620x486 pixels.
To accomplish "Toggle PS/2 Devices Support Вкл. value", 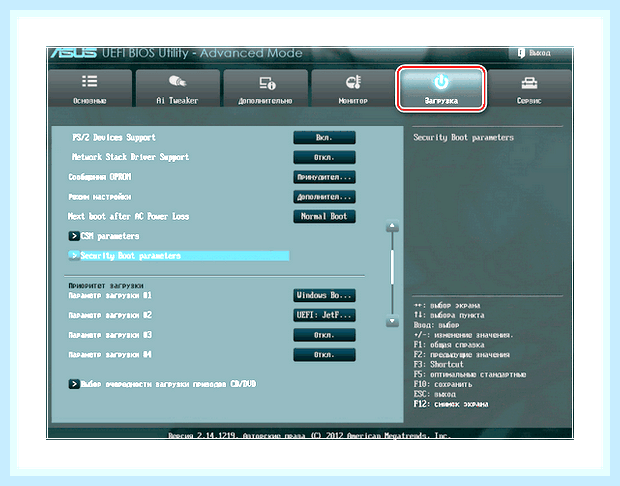I will (324, 138).
